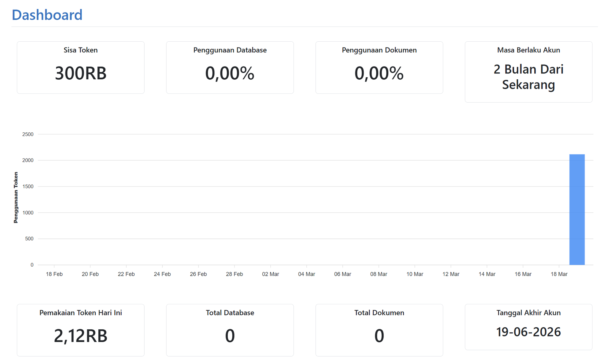Screen dimensions: 613x364
Task: Click the 19-06-2026 expiry date
Action: 528,332
